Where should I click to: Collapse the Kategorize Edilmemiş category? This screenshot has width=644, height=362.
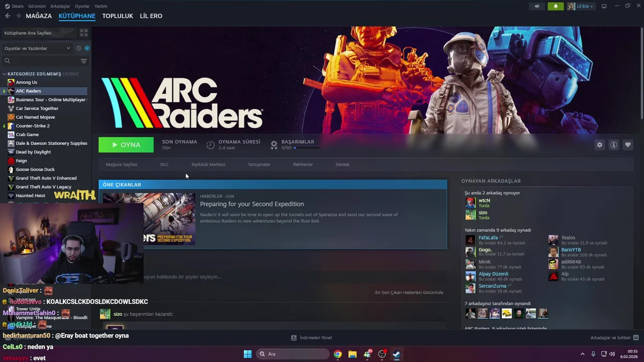(4, 74)
